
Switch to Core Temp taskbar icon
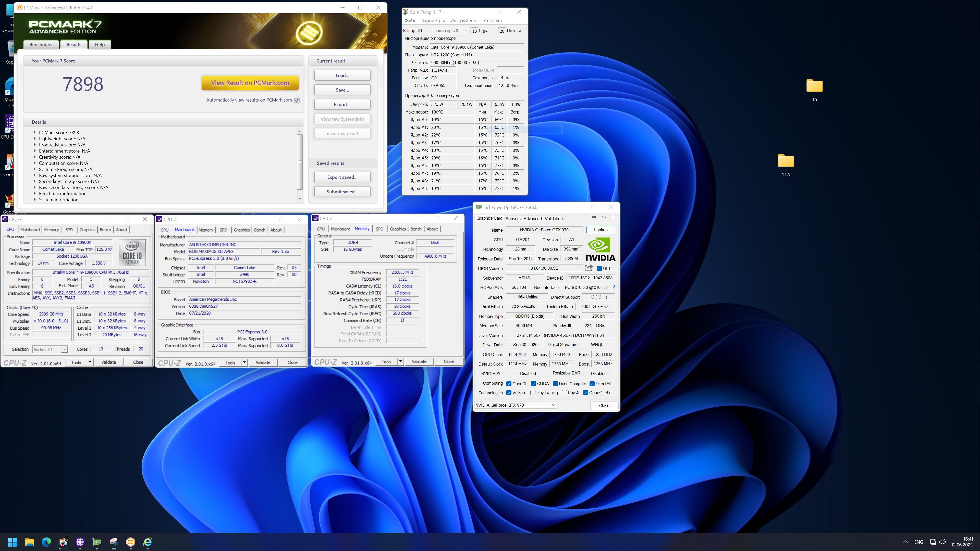click(63, 542)
